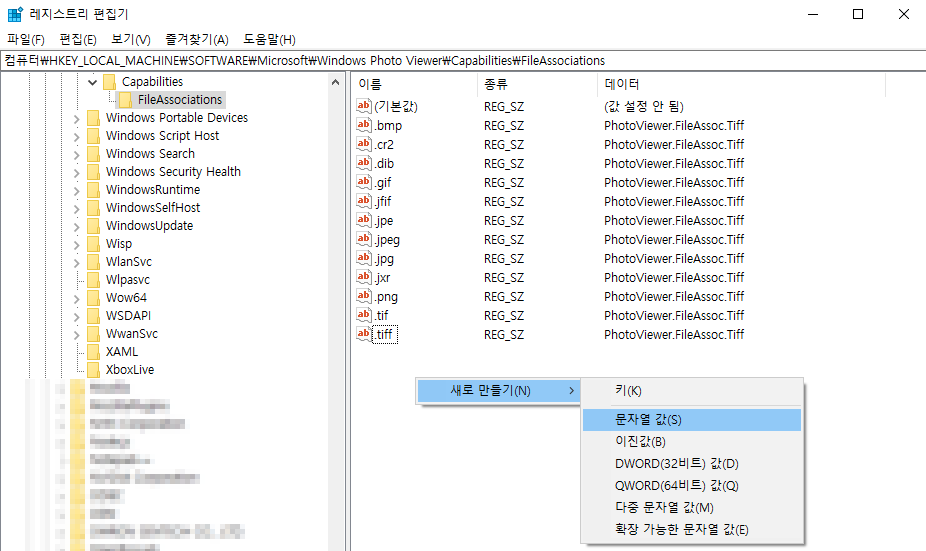Expand the Windows Security Health node
926x551 pixels.
click(76, 173)
